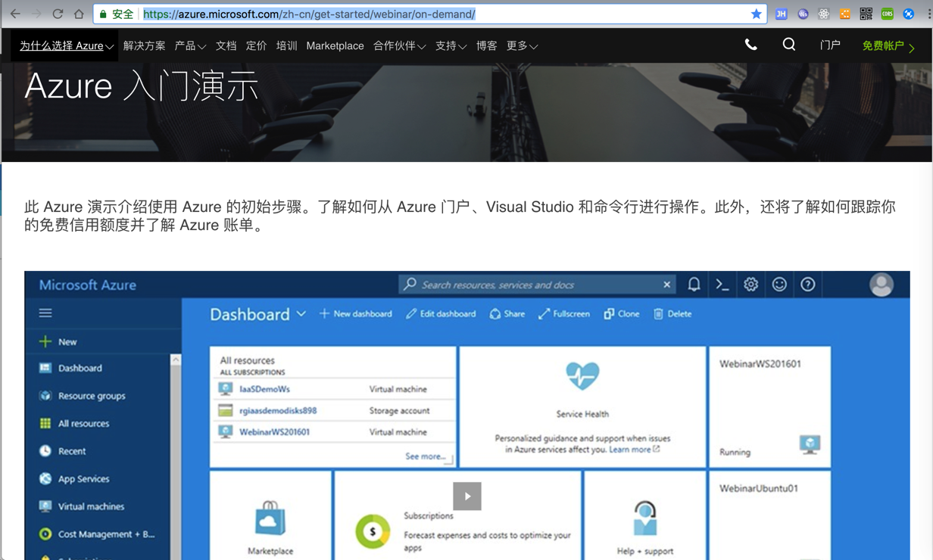Open 培训 page
Image resolution: width=933 pixels, height=560 pixels.
coord(286,46)
